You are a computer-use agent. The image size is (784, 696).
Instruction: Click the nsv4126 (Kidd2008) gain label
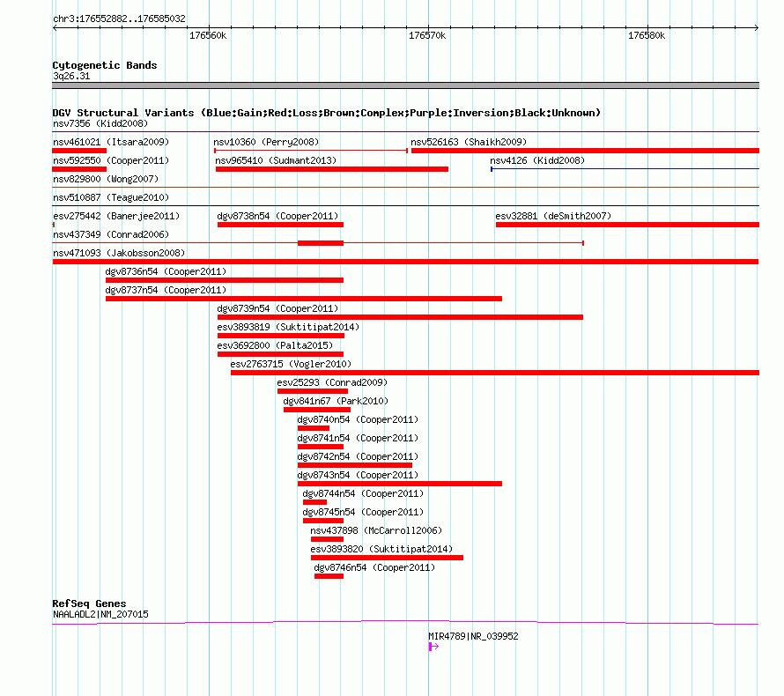tap(537, 160)
